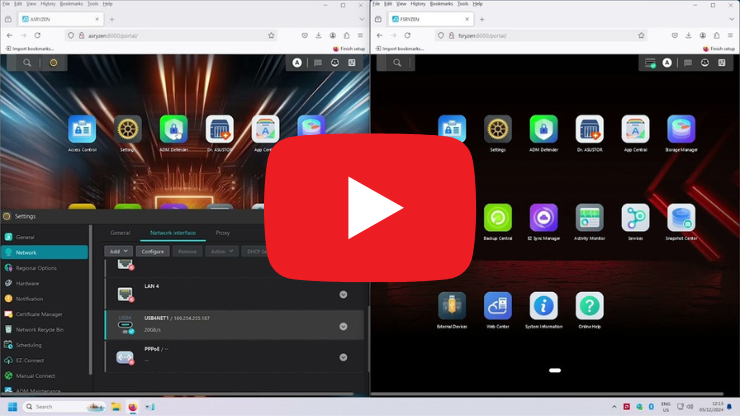The width and height of the screenshot is (740, 416).
Task: Open Settings icon on the FSRYZEN desktop
Action: pyautogui.click(x=497, y=129)
